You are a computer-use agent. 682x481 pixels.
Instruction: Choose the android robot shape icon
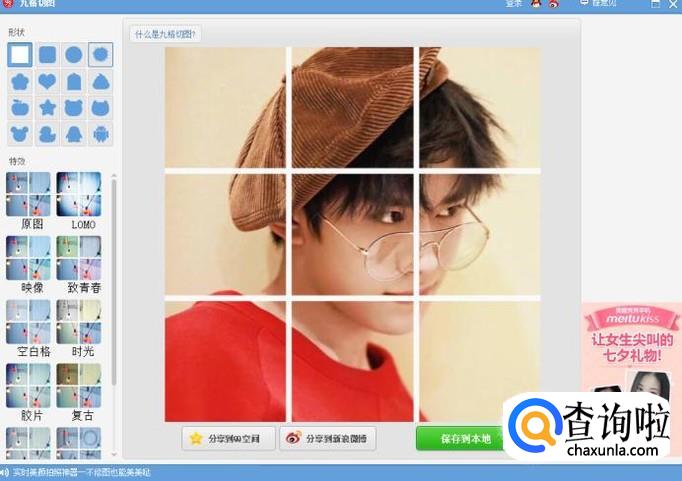point(100,134)
